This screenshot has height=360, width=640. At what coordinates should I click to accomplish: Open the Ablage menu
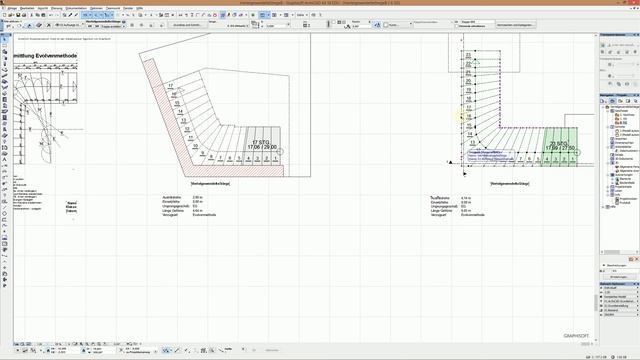(x=12, y=8)
